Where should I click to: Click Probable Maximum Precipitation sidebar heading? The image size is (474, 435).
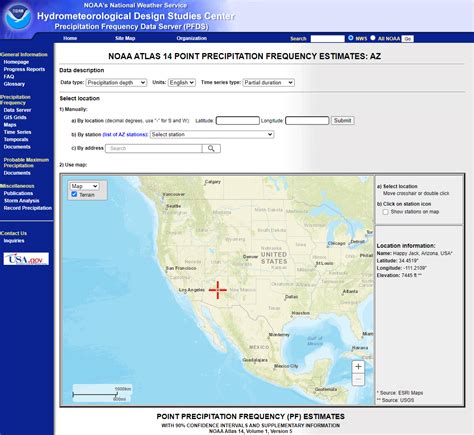[x=26, y=163]
